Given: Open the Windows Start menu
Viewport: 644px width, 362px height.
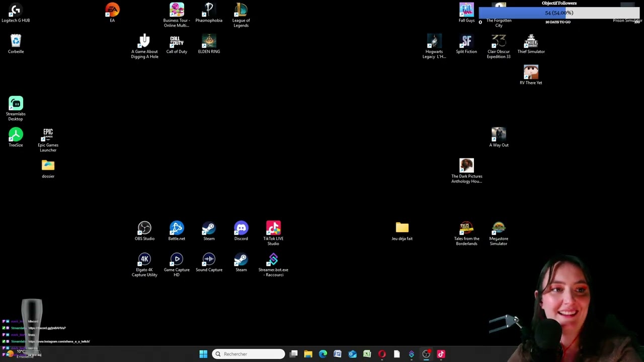Looking at the screenshot, I should 203,354.
